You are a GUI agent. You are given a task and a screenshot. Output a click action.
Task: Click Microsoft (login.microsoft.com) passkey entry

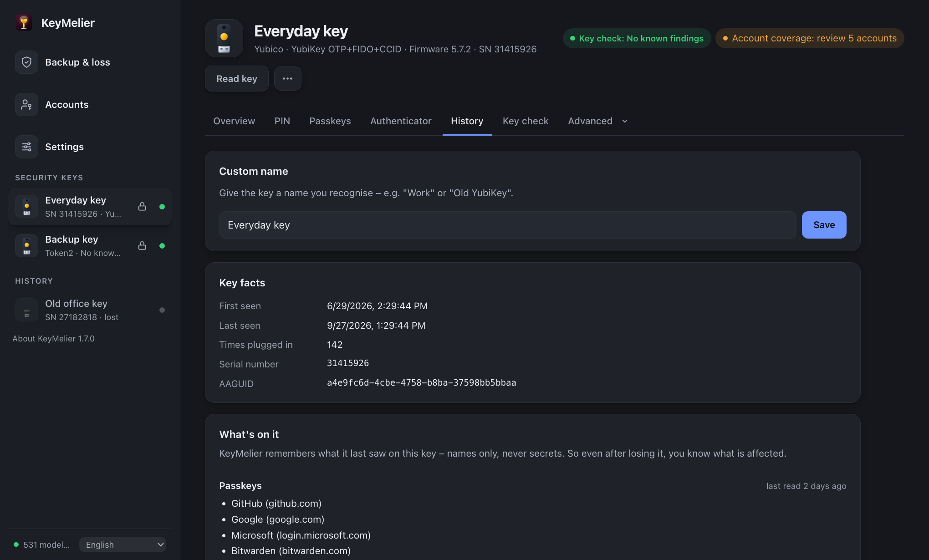pyautogui.click(x=301, y=535)
